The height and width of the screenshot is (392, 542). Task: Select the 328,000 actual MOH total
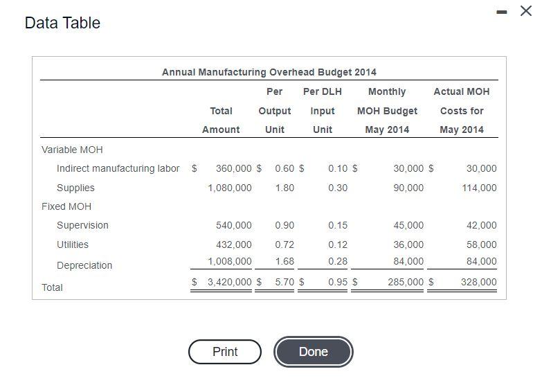click(x=479, y=282)
